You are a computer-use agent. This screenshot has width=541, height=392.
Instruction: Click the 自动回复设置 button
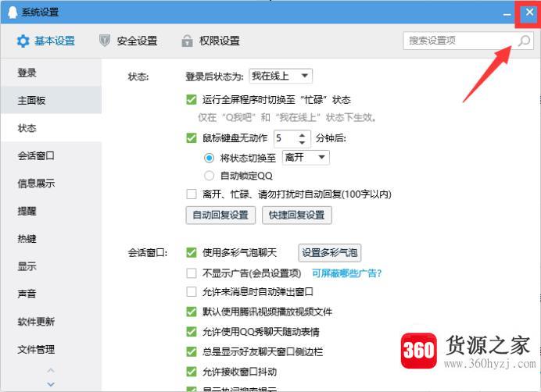220,216
